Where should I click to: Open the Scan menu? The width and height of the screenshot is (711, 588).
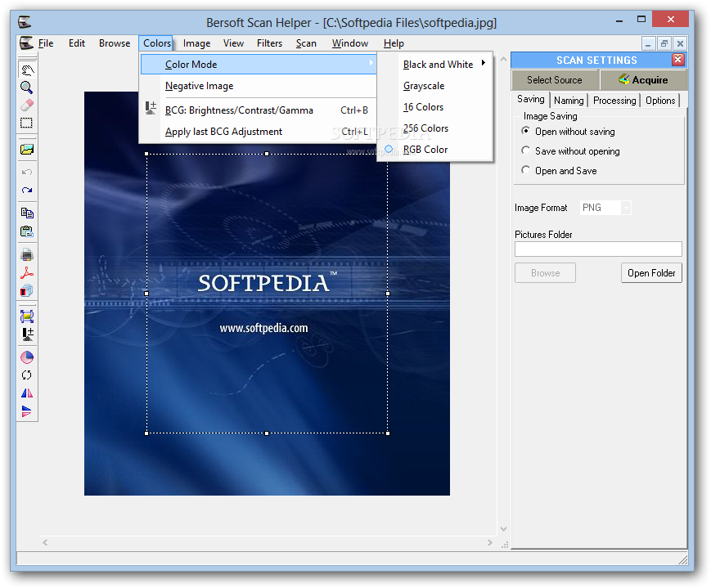306,43
